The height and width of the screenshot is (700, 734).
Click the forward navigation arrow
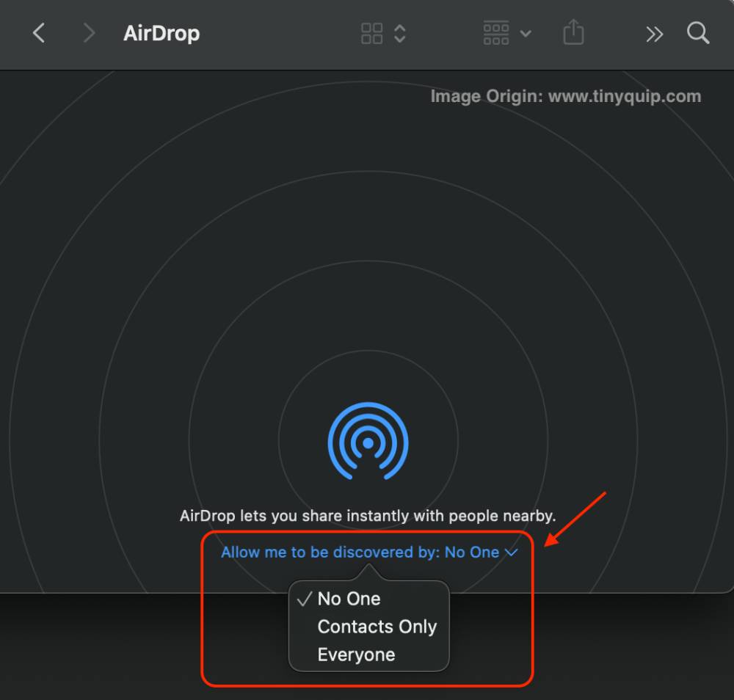89,33
